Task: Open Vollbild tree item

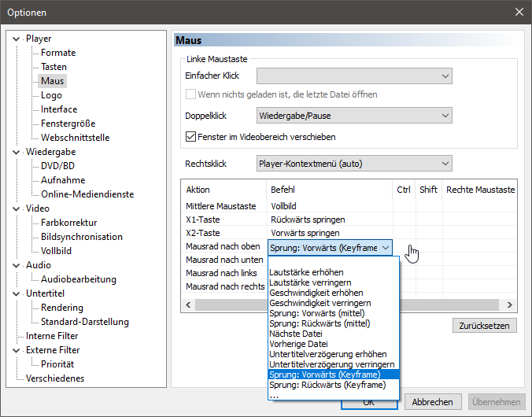Action: point(56,251)
